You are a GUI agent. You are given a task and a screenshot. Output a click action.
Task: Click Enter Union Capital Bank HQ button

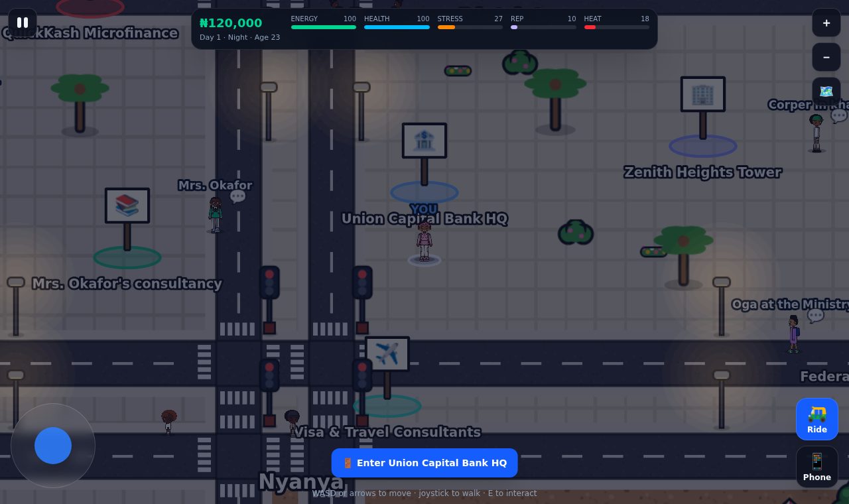point(424,463)
